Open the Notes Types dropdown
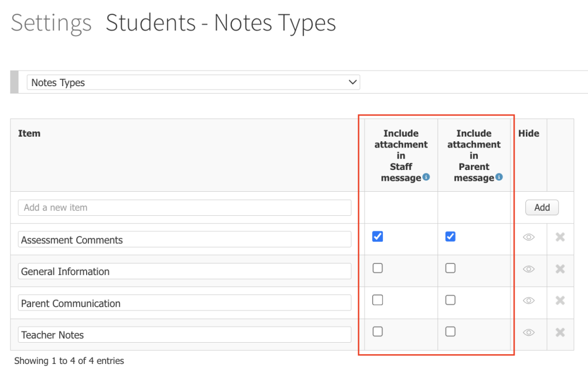The width and height of the screenshot is (588, 376). click(x=194, y=83)
